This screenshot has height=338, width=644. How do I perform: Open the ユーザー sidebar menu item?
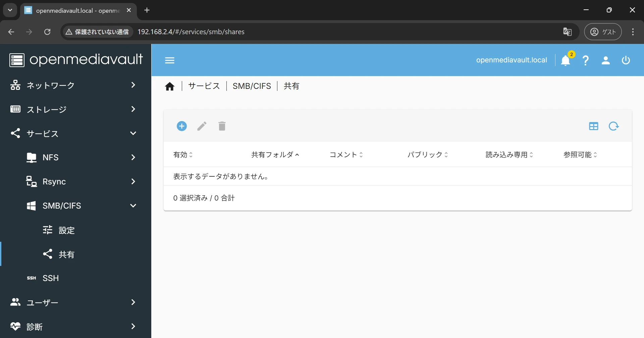click(75, 302)
